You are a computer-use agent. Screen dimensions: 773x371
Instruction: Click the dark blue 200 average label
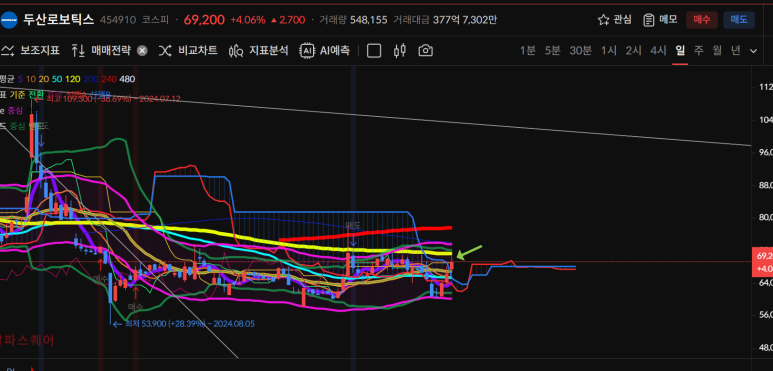coord(91,79)
